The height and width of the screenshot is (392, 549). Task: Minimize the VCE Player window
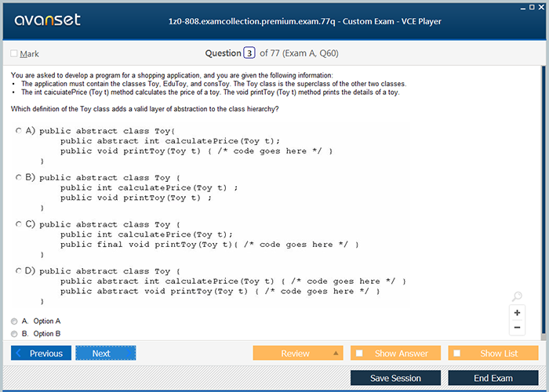523,8
